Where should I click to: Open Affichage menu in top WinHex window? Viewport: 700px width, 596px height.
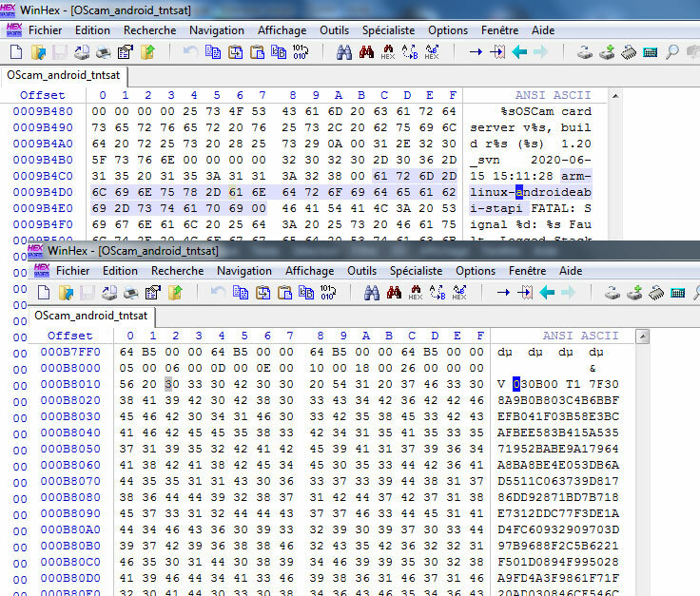282,30
